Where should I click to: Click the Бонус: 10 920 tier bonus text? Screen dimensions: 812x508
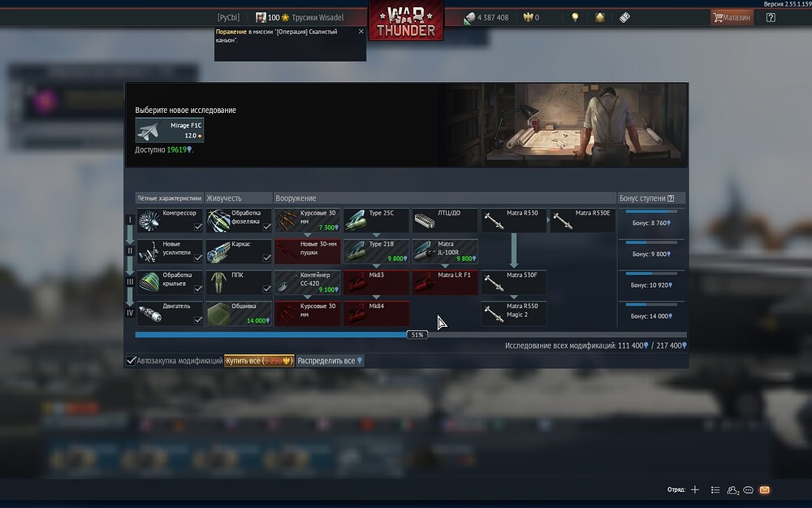651,285
